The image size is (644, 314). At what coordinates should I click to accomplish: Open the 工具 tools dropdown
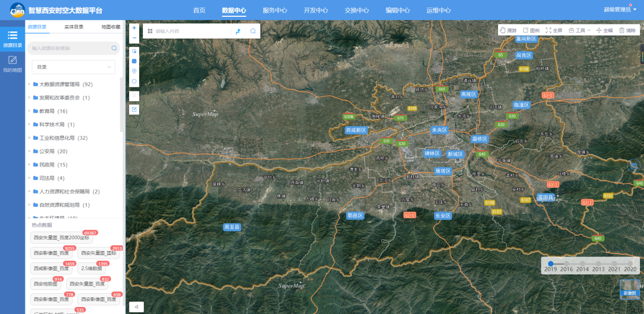579,30
